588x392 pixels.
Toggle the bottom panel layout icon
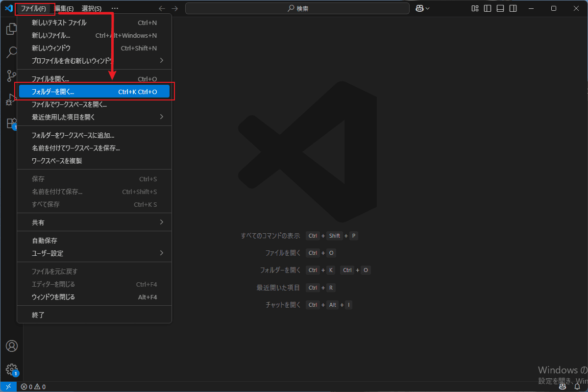coord(500,8)
